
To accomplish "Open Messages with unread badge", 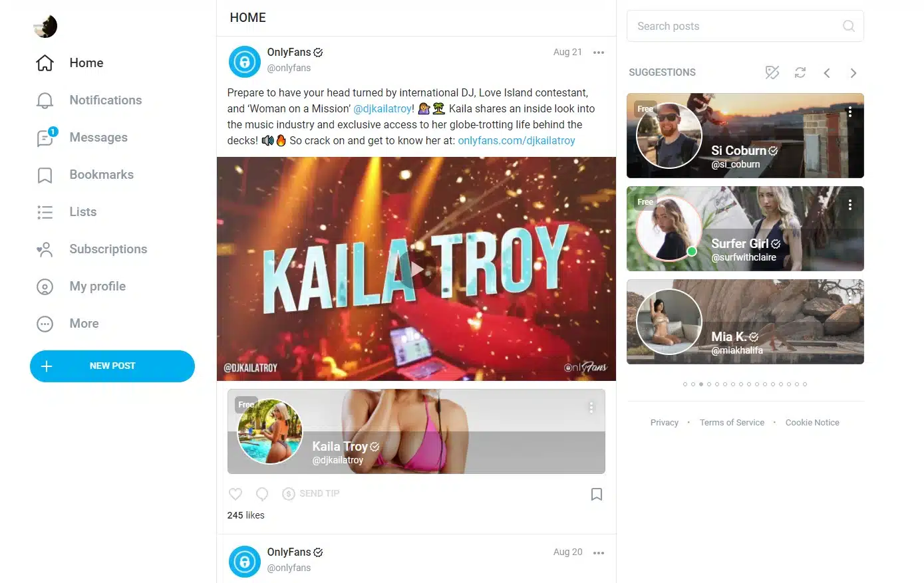I will 46,138.
